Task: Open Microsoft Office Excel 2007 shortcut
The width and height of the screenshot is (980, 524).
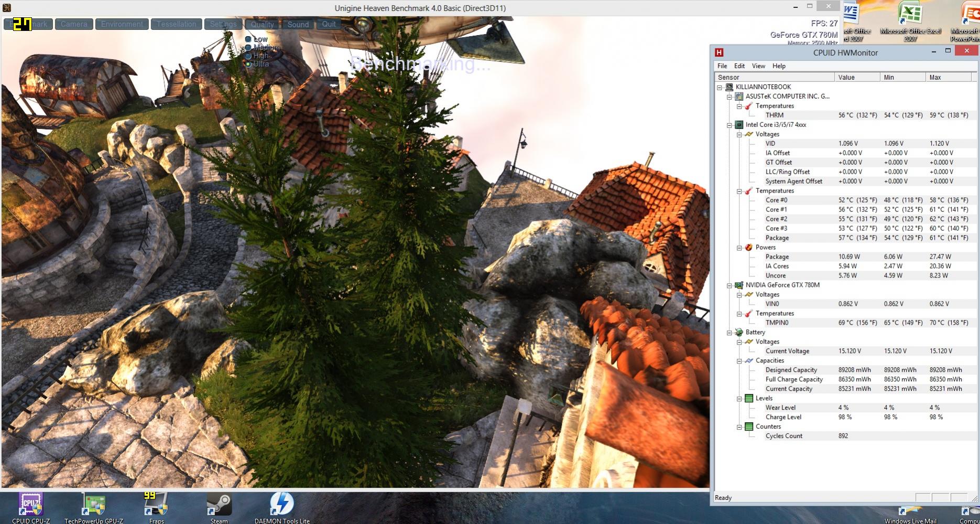Action: 910,21
